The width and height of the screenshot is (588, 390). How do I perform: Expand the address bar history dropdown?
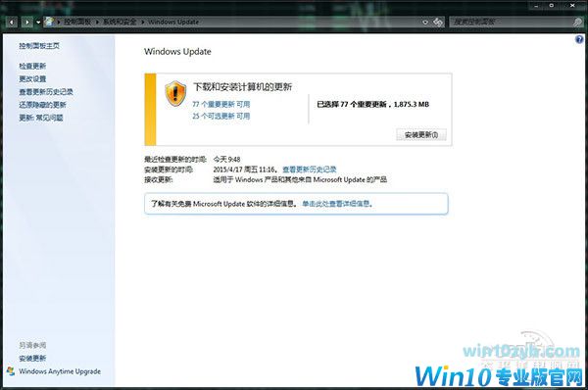425,23
